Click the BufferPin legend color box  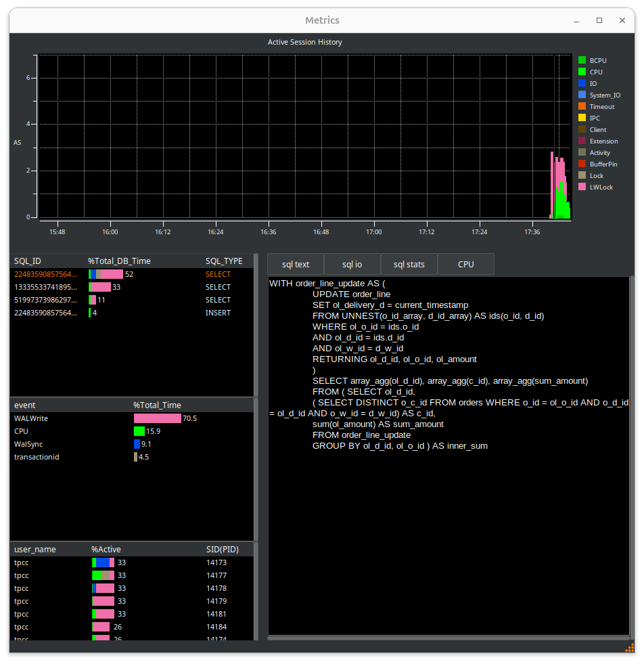coord(582,164)
